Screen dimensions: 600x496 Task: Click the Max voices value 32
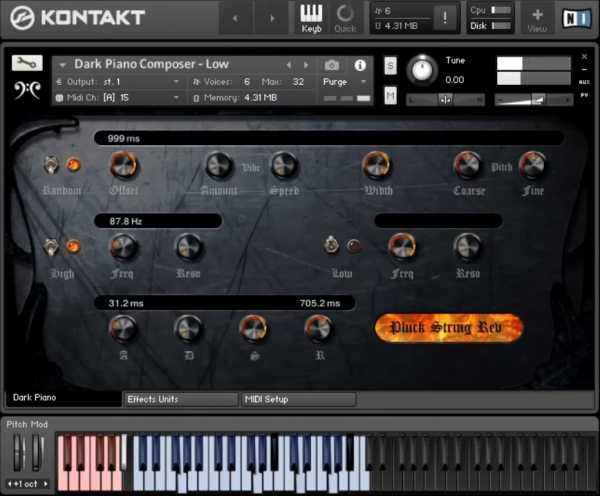click(298, 82)
